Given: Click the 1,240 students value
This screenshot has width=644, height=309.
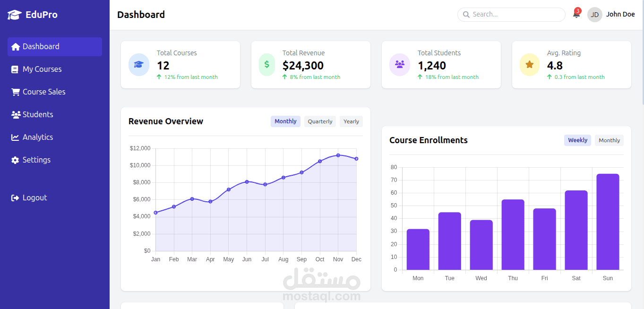Looking at the screenshot, I should tap(432, 66).
